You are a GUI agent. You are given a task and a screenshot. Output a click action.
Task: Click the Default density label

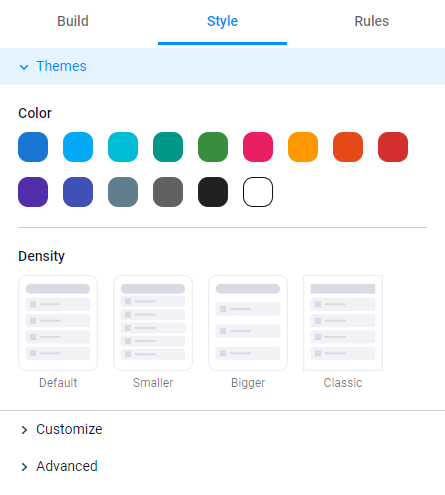point(58,383)
